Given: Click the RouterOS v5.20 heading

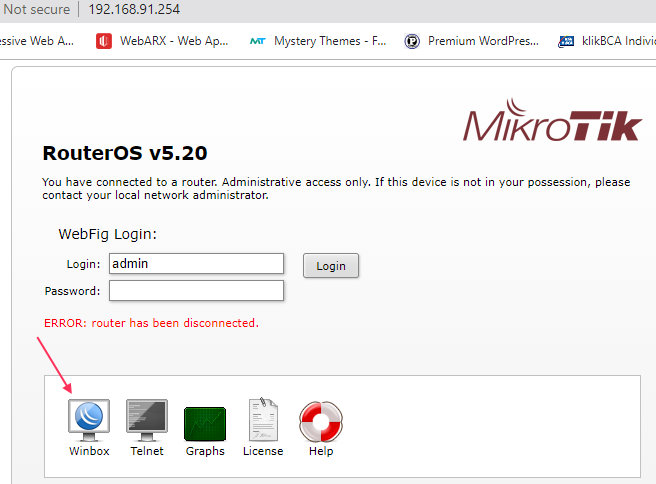Looking at the screenshot, I should (x=125, y=153).
